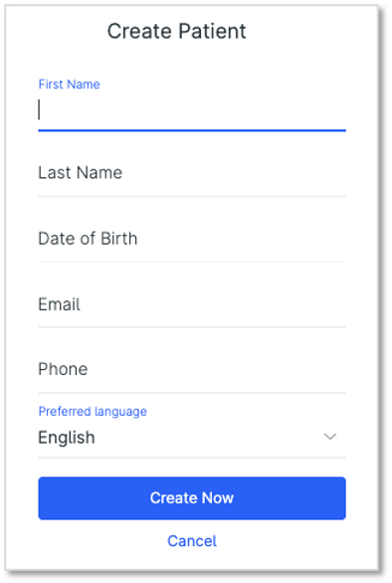
Task: Click the Last Name placeholder text
Action: (81, 173)
